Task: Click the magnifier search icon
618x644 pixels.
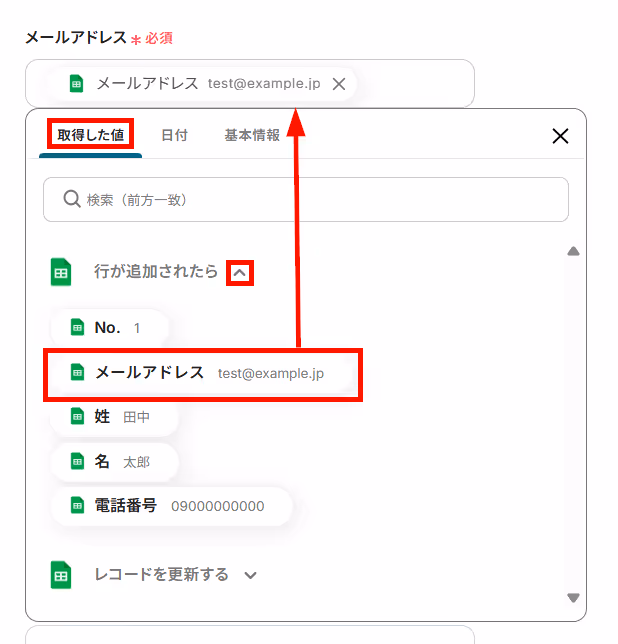Action: (x=72, y=199)
